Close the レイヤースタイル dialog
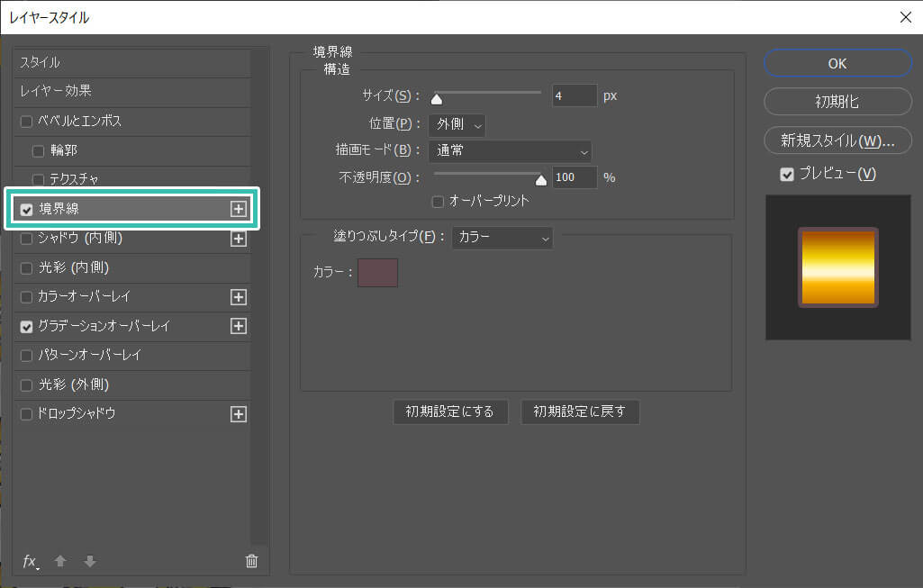This screenshot has height=588, width=923. coord(906,17)
